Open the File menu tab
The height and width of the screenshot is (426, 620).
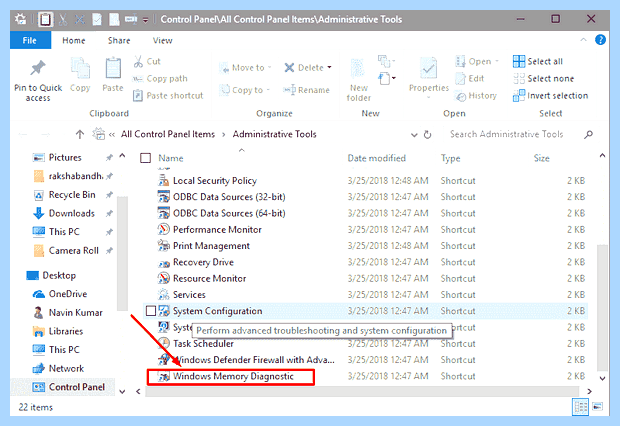(30, 40)
